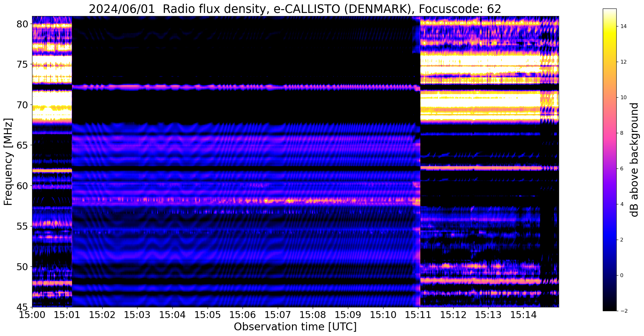
Task: Click the 15:07 time tick label
Action: click(278, 315)
